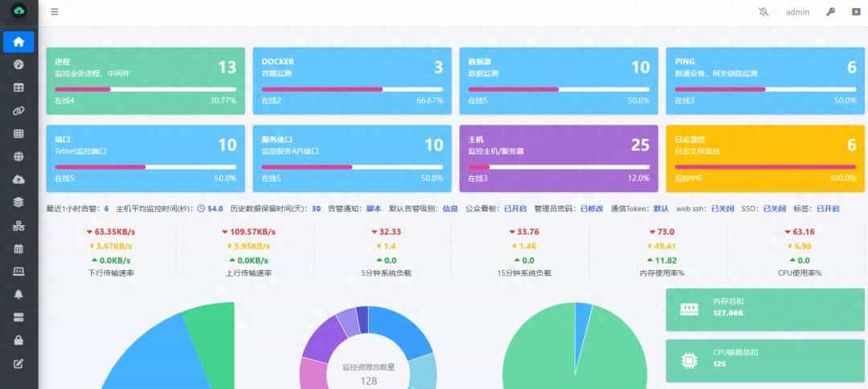868x389 pixels.
Task: Click the key icon in the header
Action: click(830, 11)
